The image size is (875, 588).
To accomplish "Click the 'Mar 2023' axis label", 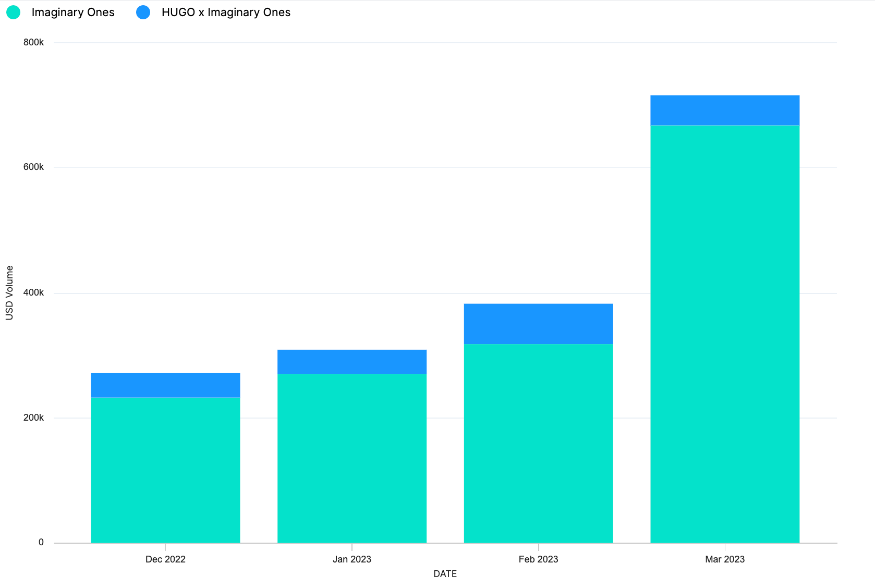I will pyautogui.click(x=725, y=559).
